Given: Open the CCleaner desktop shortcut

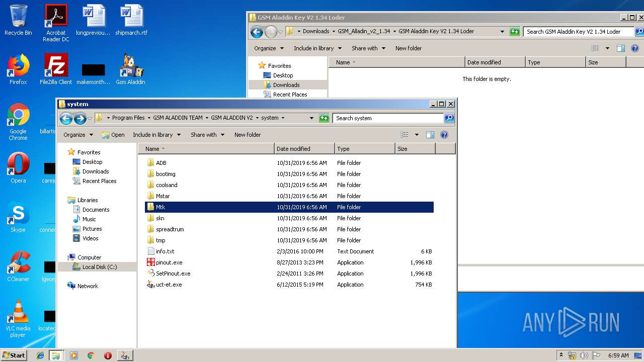Looking at the screenshot, I should tap(18, 266).
